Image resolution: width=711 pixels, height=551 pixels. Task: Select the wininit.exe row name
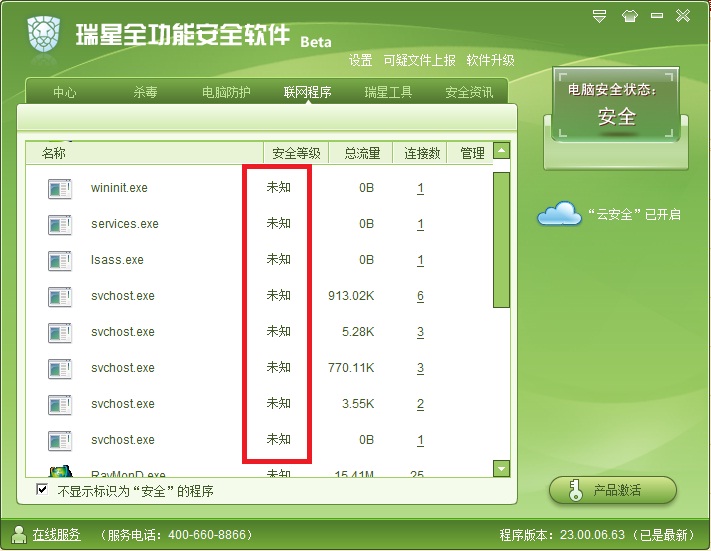tap(119, 188)
